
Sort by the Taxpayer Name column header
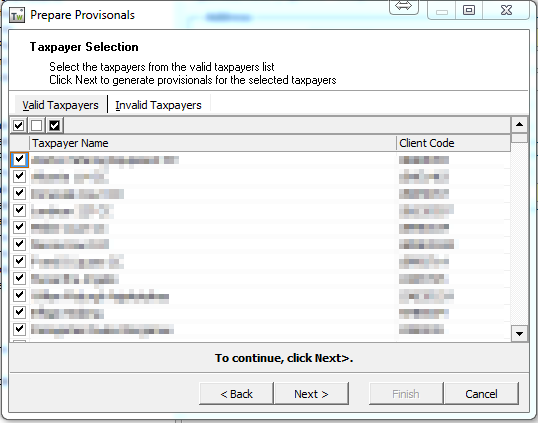[x=213, y=143]
